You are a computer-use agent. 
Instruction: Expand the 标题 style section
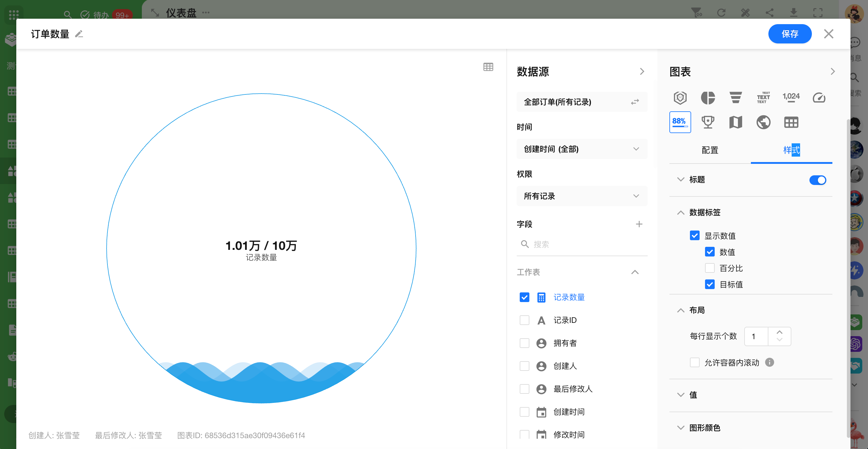(x=681, y=179)
